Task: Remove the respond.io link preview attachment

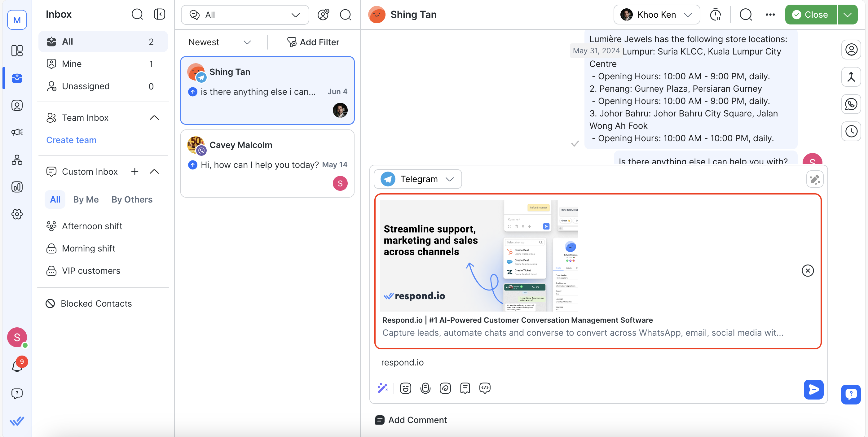Action: [807, 270]
